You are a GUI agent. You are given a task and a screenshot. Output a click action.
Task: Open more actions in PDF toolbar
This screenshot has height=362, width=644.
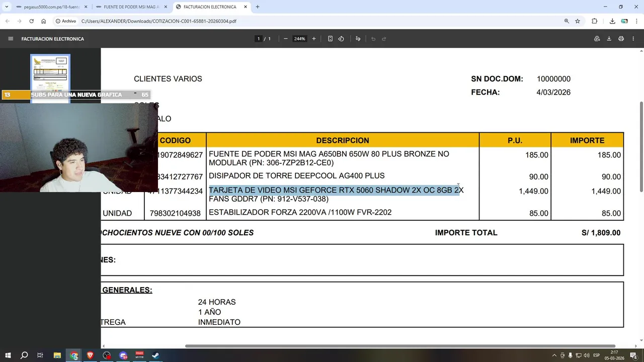[633, 39]
